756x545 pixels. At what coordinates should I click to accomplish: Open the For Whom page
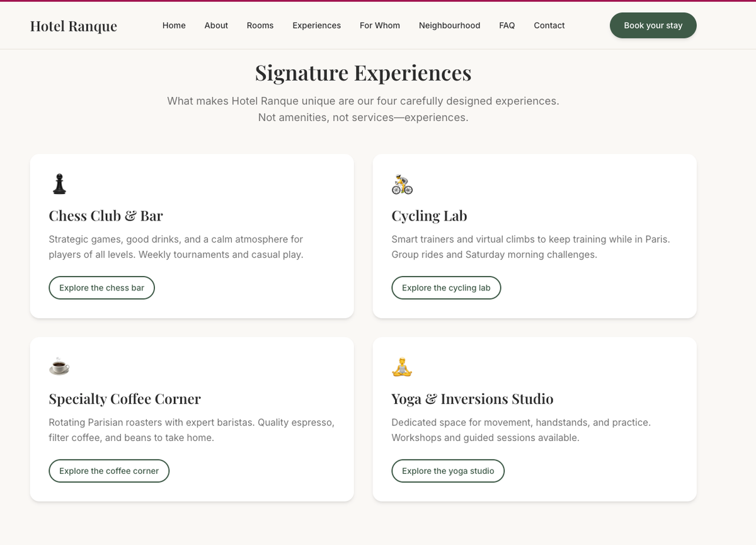coord(380,25)
